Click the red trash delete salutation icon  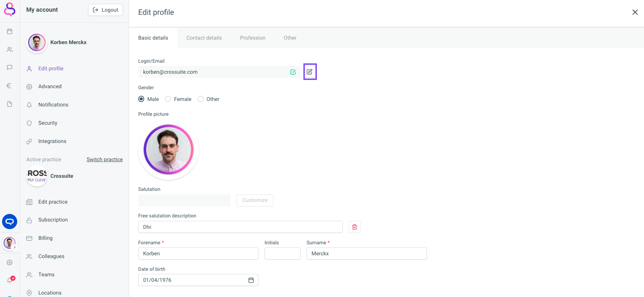pos(355,227)
